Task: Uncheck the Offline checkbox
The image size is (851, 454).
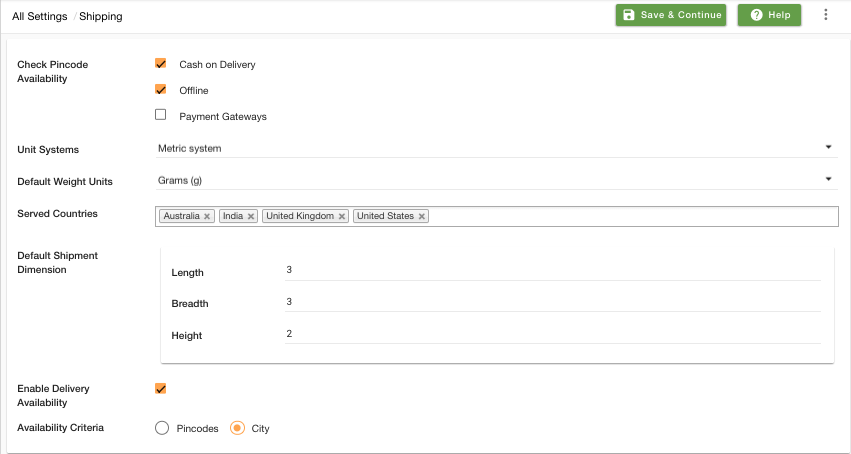Action: [x=161, y=89]
